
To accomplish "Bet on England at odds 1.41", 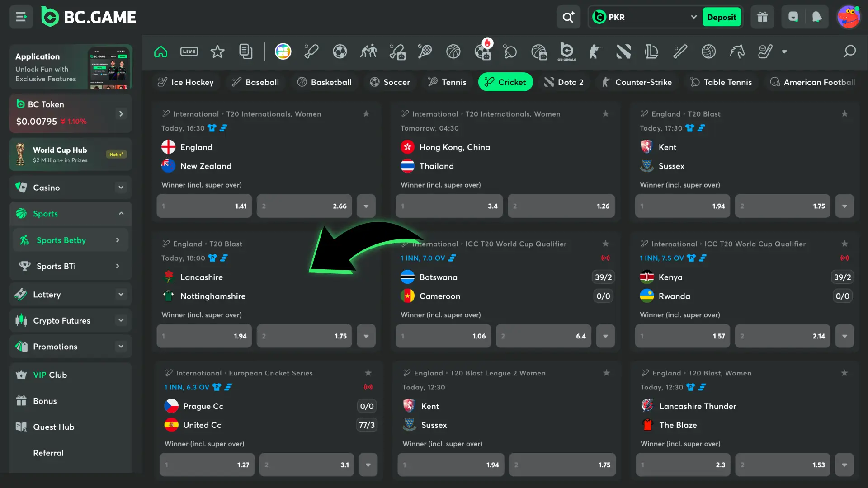I will tap(204, 206).
